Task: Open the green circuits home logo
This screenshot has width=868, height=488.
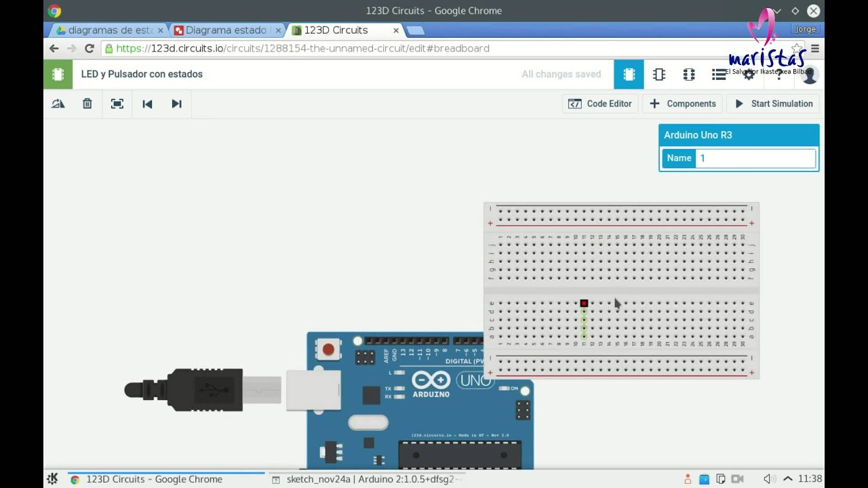Action: [58, 75]
